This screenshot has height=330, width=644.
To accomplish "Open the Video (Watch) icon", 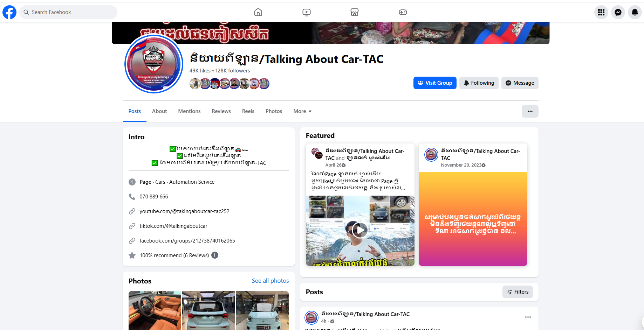I will [307, 12].
